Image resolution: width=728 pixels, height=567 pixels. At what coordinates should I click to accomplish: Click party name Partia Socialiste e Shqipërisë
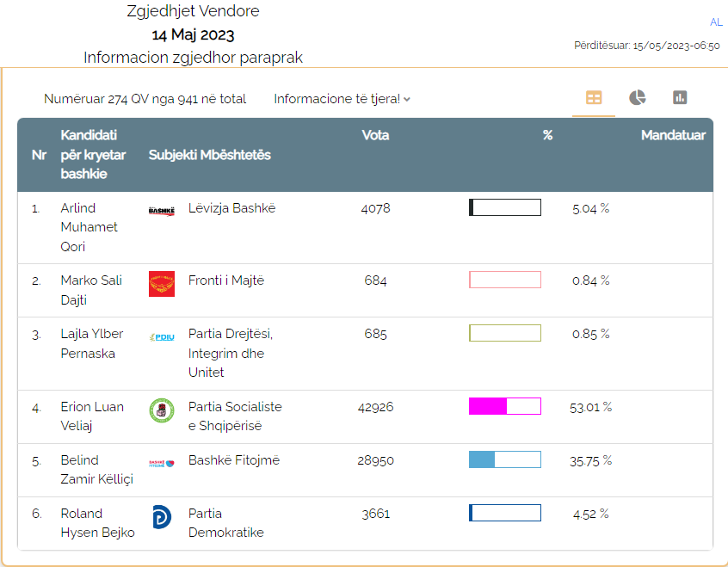pos(235,416)
